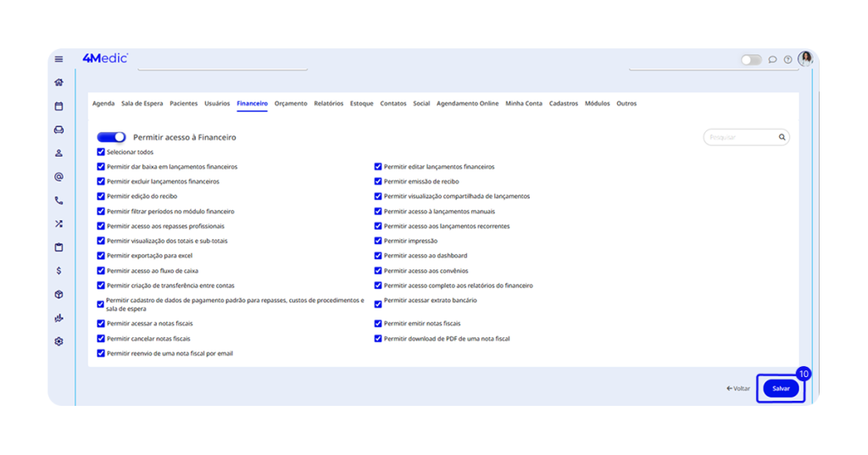Open the settings gear in the sidebar

(59, 341)
